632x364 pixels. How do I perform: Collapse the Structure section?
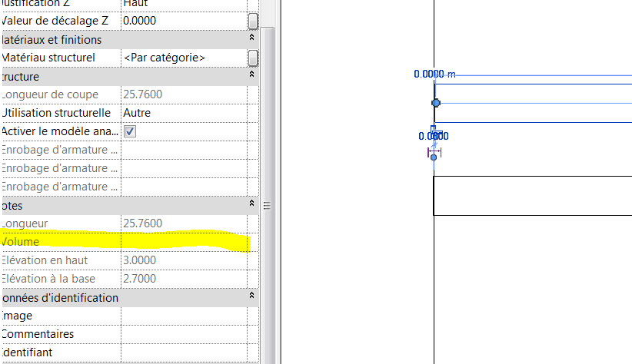point(251,76)
